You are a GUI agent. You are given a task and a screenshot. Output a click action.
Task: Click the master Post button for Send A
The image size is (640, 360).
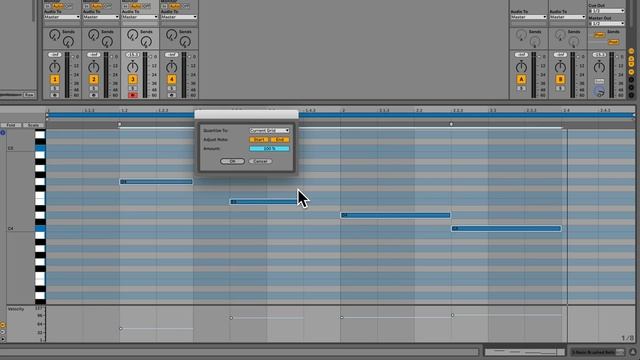point(599,35)
